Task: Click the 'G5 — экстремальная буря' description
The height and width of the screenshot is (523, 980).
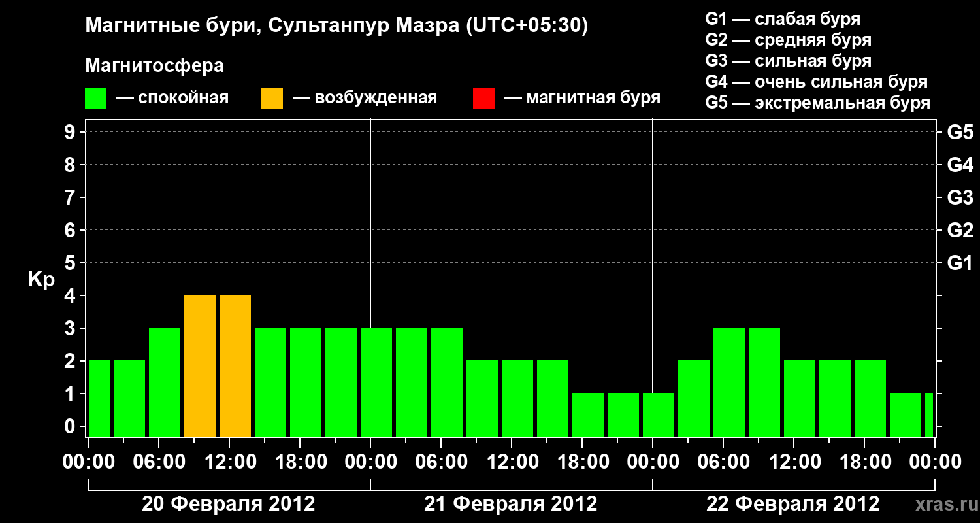Action: 818,103
